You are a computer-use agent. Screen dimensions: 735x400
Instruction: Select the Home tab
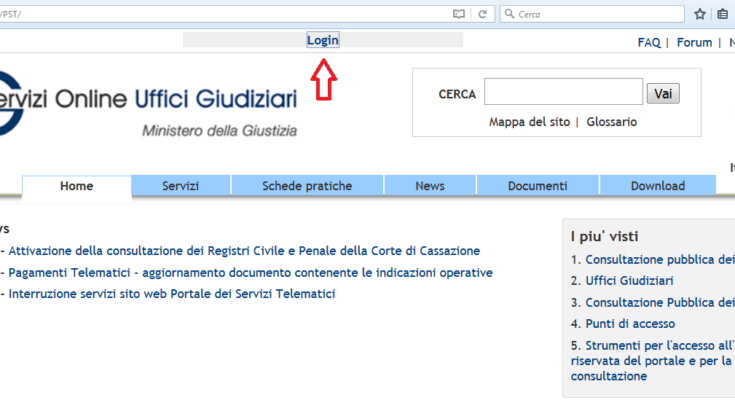pos(76,186)
